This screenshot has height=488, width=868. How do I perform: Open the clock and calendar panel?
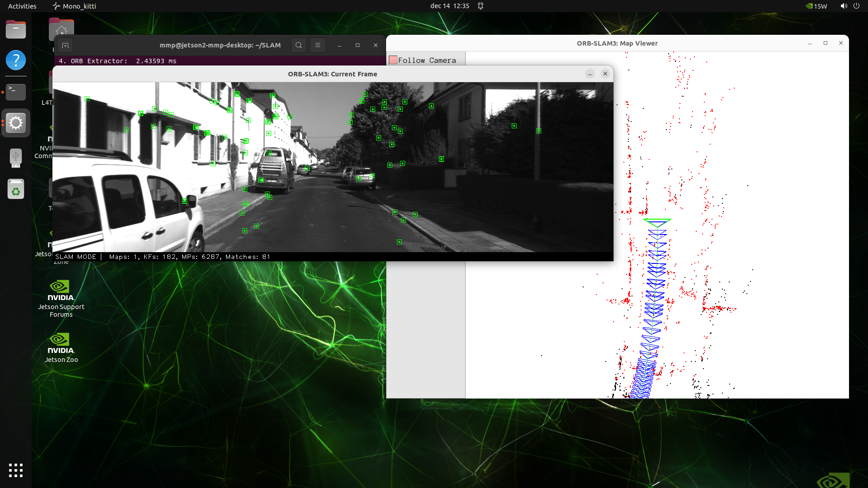449,6
